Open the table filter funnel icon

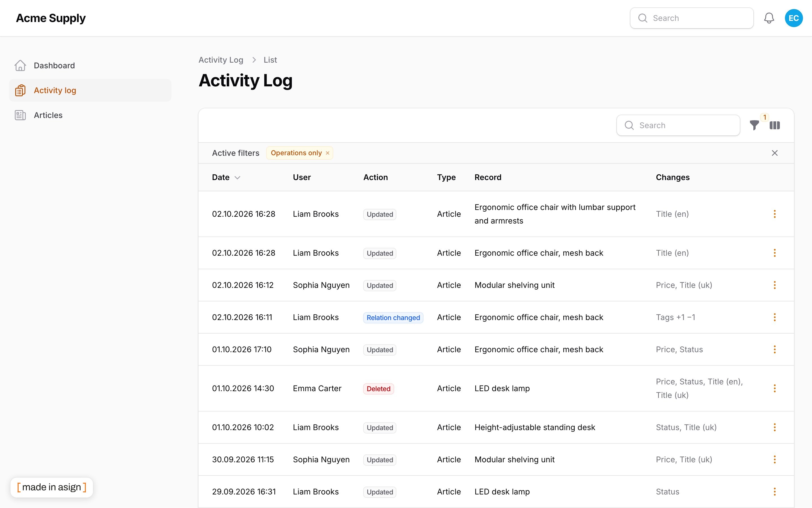(x=754, y=125)
